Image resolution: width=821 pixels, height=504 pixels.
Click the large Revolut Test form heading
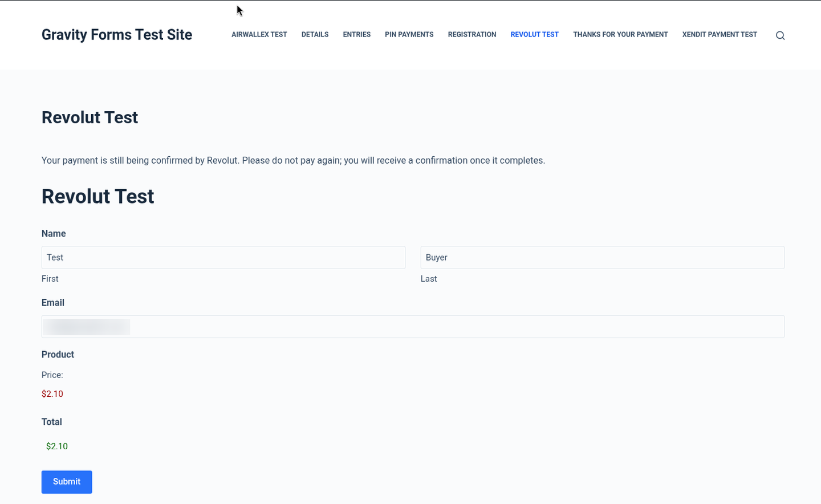(98, 197)
